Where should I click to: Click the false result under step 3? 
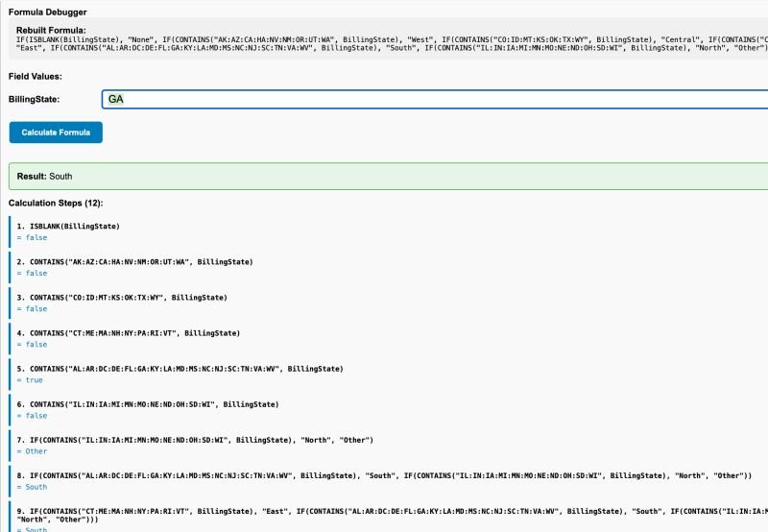pyautogui.click(x=33, y=308)
